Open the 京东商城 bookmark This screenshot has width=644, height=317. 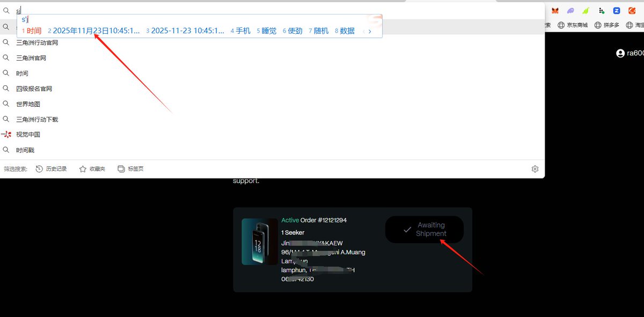(x=573, y=25)
